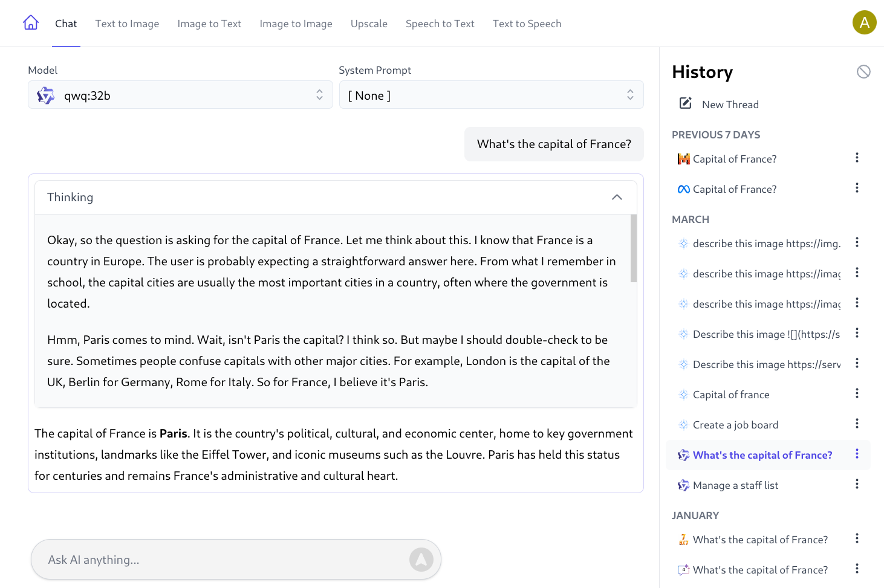Clear history using the circle-slash icon
This screenshot has width=884, height=588.
[x=863, y=72]
